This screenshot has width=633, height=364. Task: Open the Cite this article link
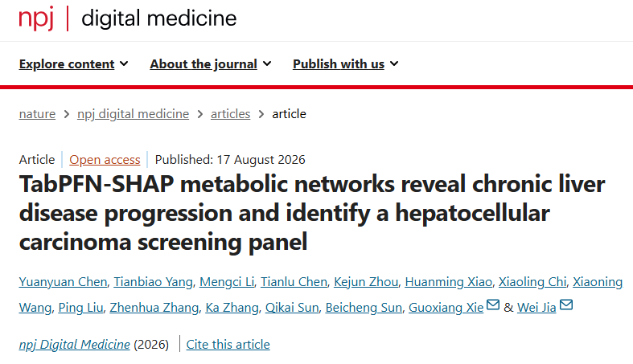point(228,344)
